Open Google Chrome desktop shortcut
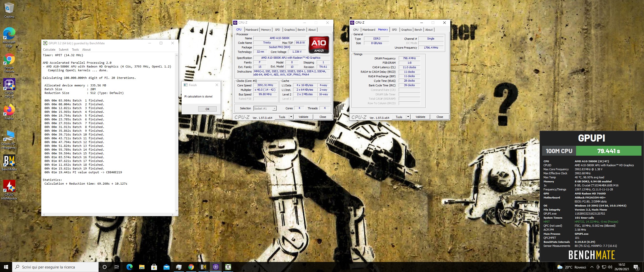This screenshot has width=644, height=272. coord(9,63)
